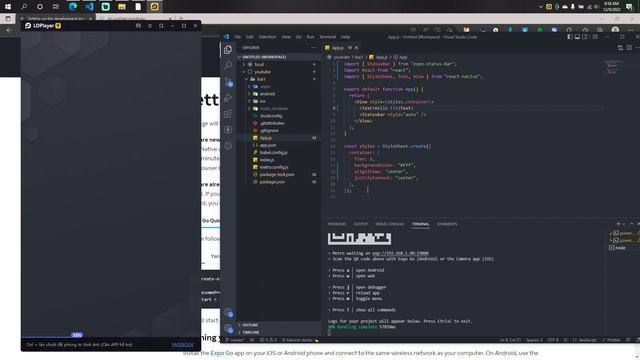Open the Expo Go link on the web page
The image size is (640, 360).
coord(222,353)
